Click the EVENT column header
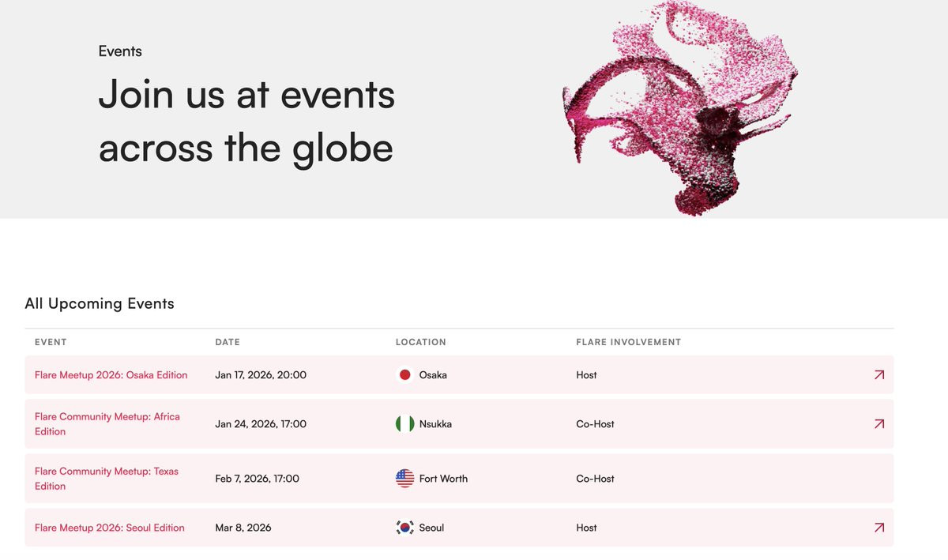This screenshot has width=948, height=560. [51, 342]
